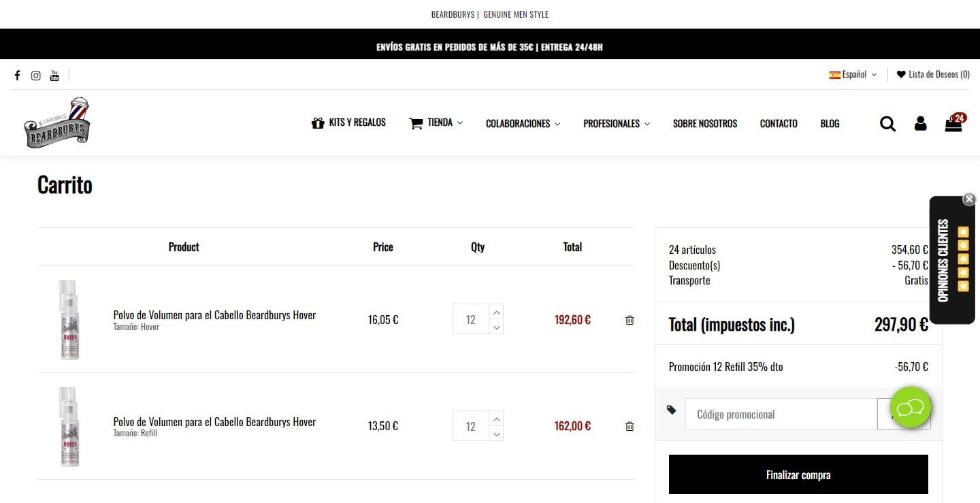The width and height of the screenshot is (980, 503).
Task: Open the user account icon
Action: [920, 124]
